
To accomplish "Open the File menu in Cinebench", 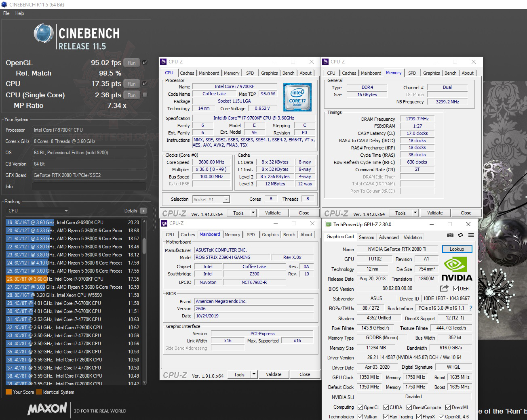I will (x=6, y=13).
